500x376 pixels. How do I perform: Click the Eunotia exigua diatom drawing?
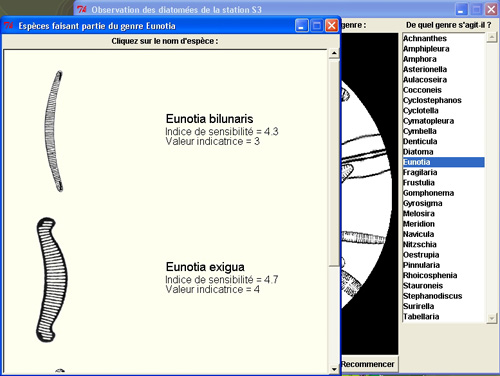(52, 279)
